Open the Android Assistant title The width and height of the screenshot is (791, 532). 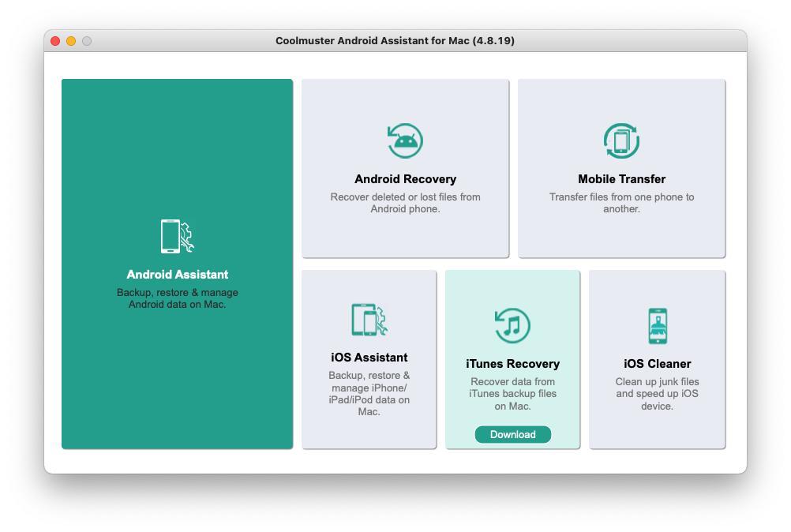177,275
